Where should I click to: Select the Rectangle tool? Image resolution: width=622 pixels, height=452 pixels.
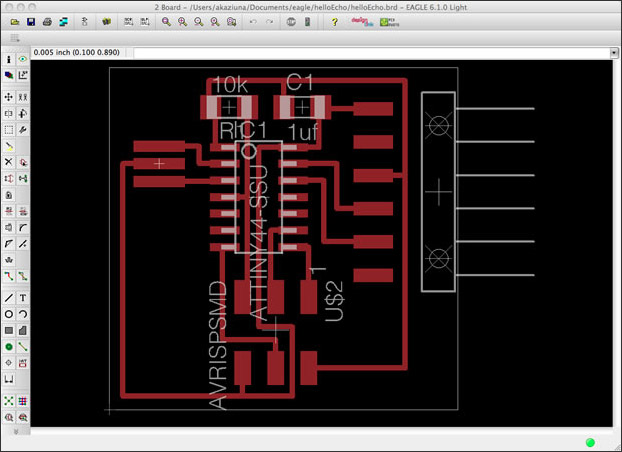point(9,330)
